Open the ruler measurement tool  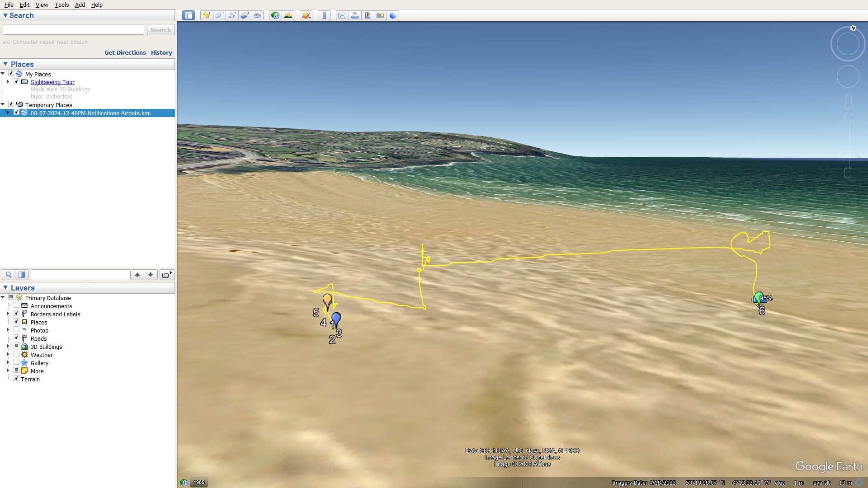click(324, 15)
